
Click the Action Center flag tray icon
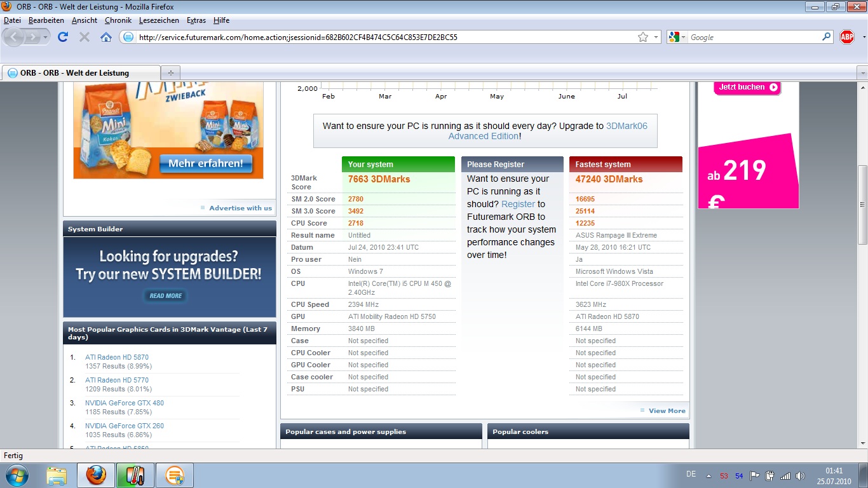755,475
